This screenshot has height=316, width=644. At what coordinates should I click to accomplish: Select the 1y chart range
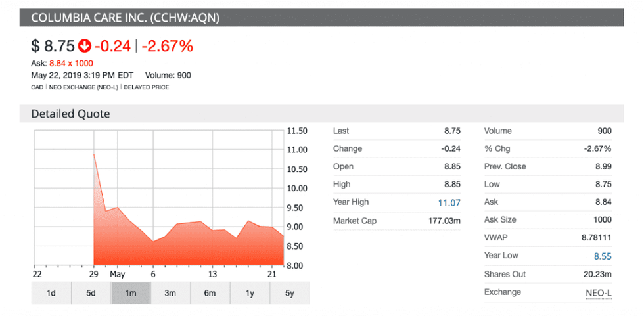pos(250,293)
